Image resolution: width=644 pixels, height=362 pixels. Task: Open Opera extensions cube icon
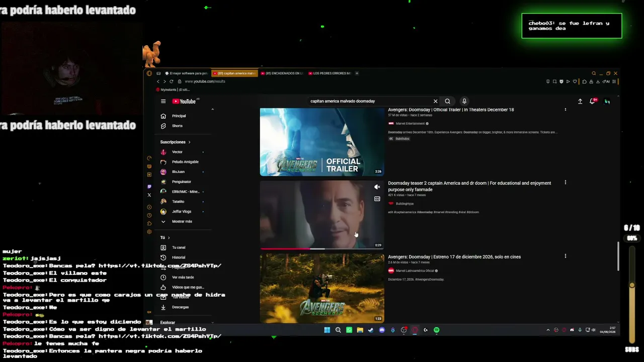pos(584,81)
